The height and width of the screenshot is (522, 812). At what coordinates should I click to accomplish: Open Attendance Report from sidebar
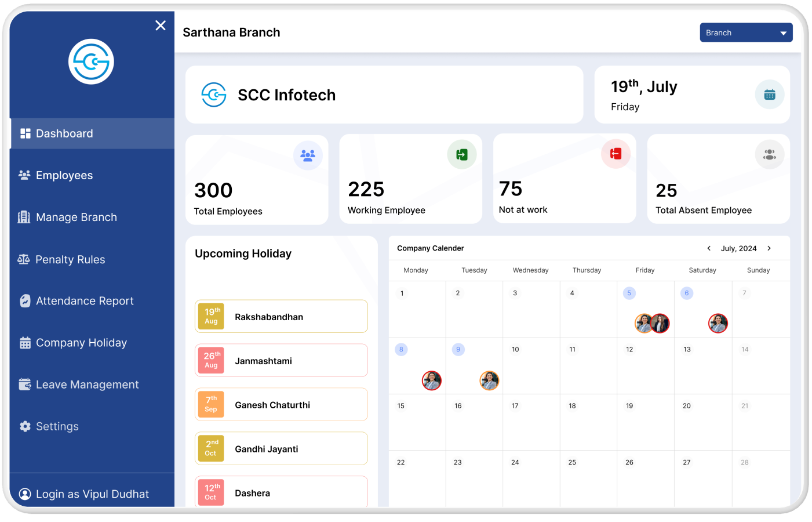click(85, 301)
